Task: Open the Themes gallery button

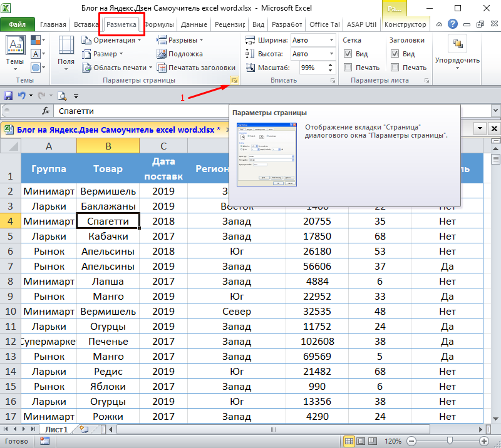Action: click(x=15, y=53)
